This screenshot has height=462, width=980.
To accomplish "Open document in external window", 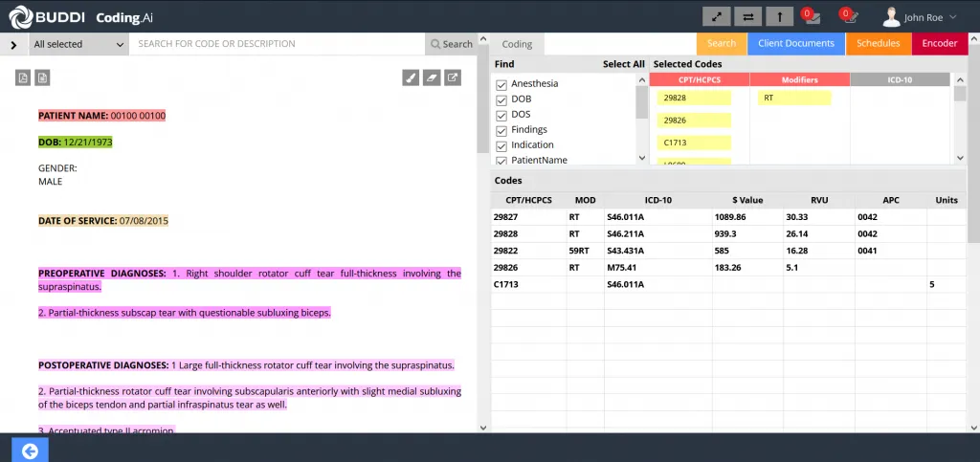I will [x=453, y=77].
